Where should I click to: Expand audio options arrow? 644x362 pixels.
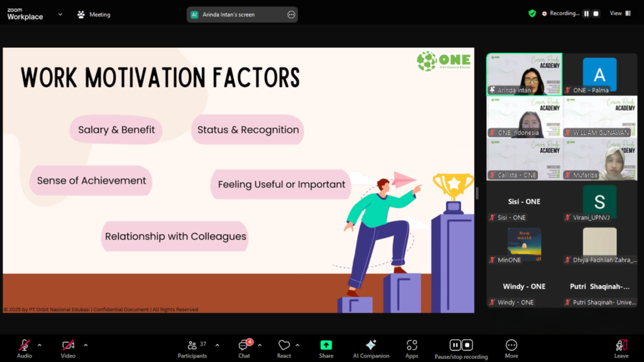coord(40,345)
